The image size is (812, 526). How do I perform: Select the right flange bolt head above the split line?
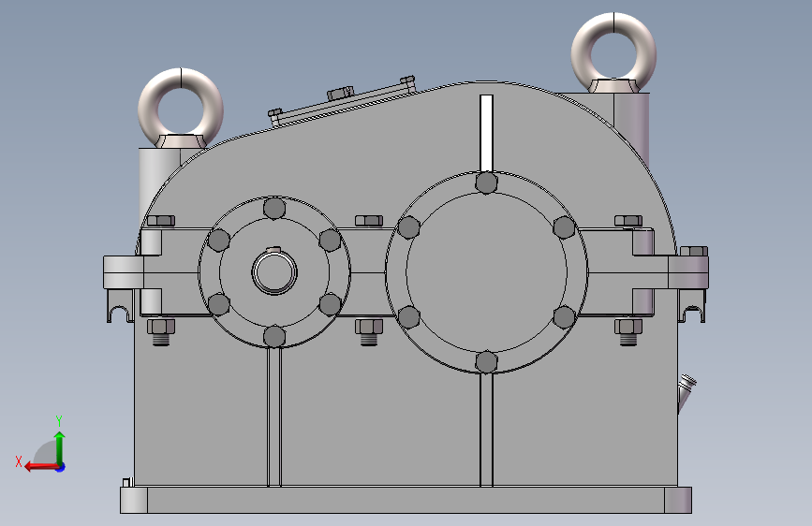tap(628, 221)
